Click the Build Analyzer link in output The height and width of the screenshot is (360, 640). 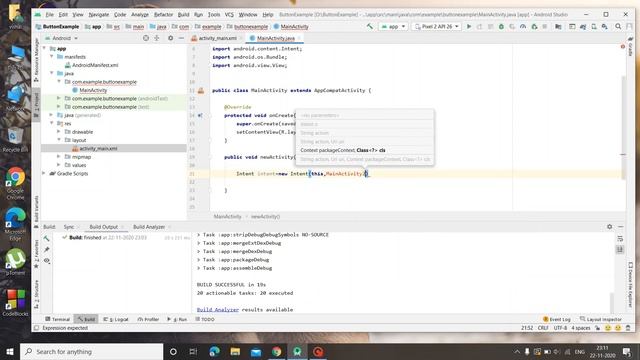pos(218,310)
